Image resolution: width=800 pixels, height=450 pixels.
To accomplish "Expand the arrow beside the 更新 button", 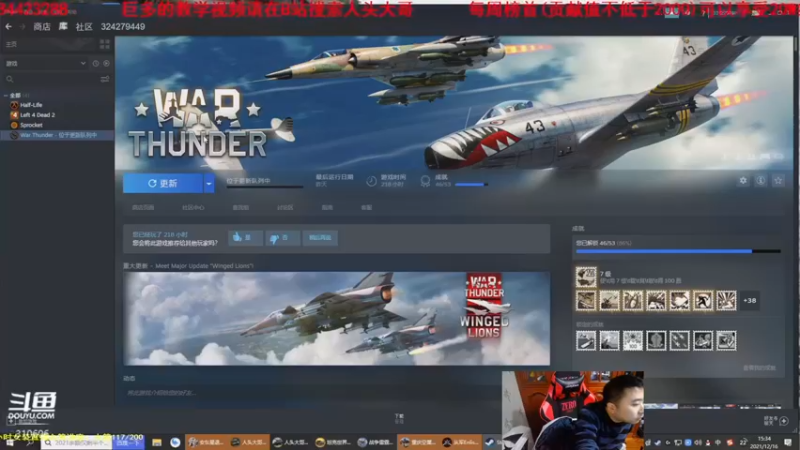I will point(209,183).
